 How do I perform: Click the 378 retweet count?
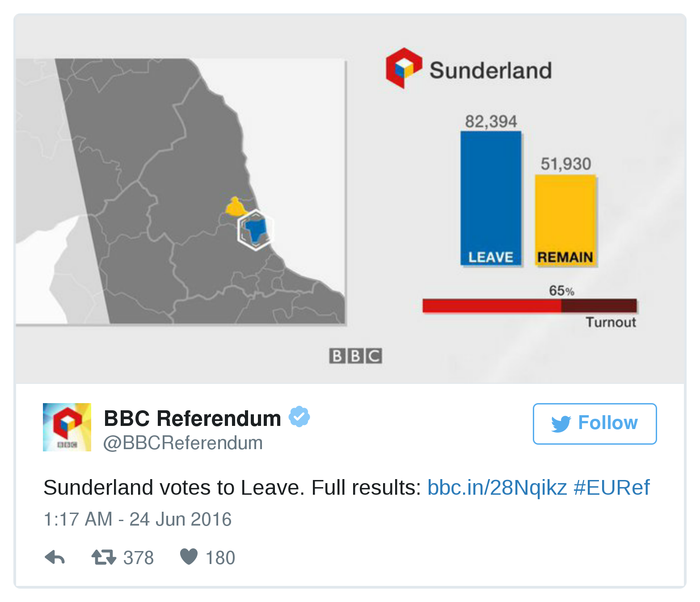pos(139,558)
